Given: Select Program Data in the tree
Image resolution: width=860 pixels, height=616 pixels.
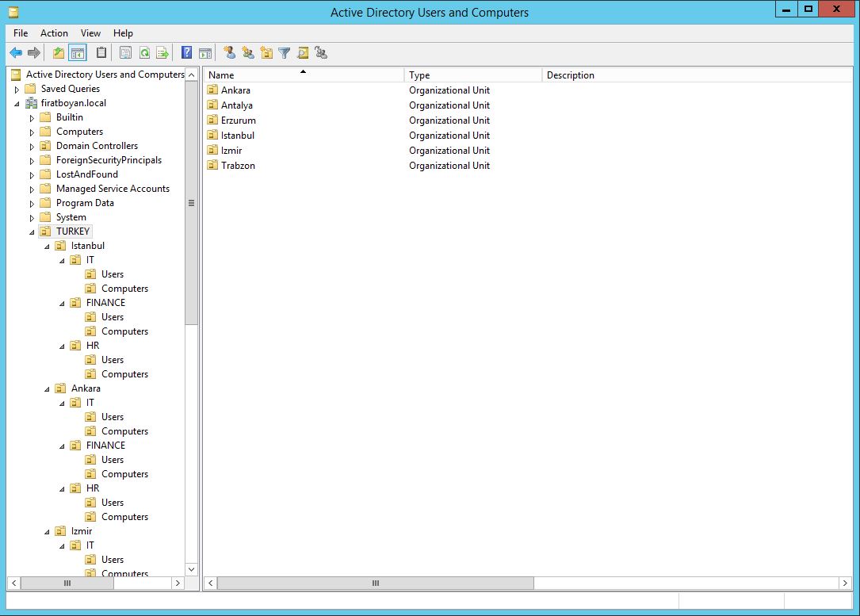Looking at the screenshot, I should tap(85, 202).
